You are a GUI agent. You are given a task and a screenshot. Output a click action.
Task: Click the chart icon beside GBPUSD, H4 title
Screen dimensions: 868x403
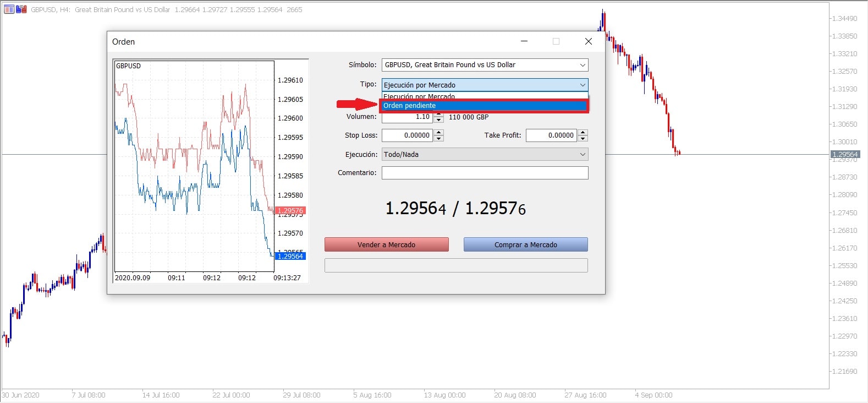click(9, 9)
